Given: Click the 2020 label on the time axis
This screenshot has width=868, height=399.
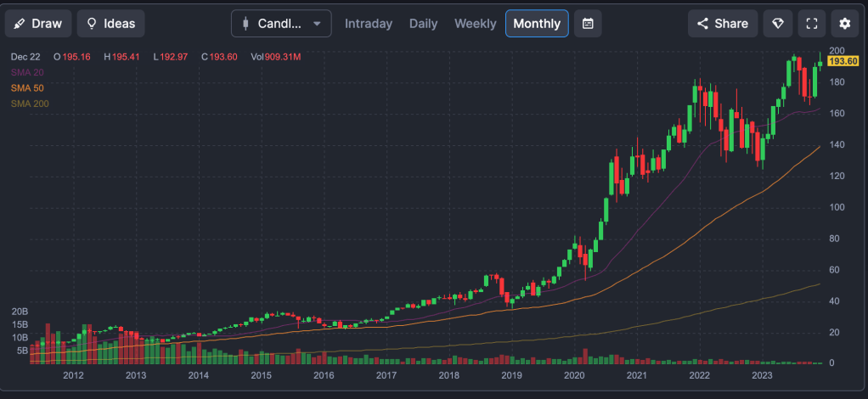Looking at the screenshot, I should point(574,375).
